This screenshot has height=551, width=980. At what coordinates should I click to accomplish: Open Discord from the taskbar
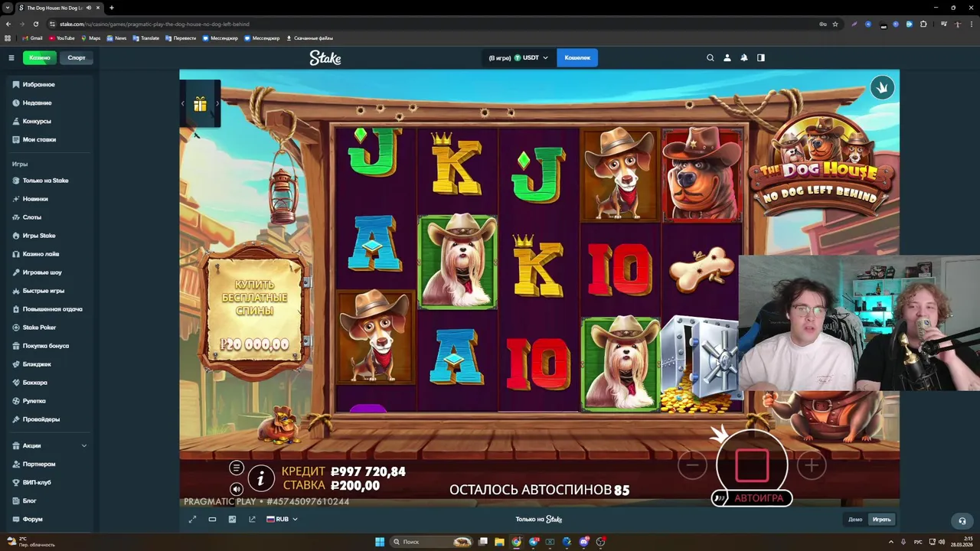coord(584,542)
